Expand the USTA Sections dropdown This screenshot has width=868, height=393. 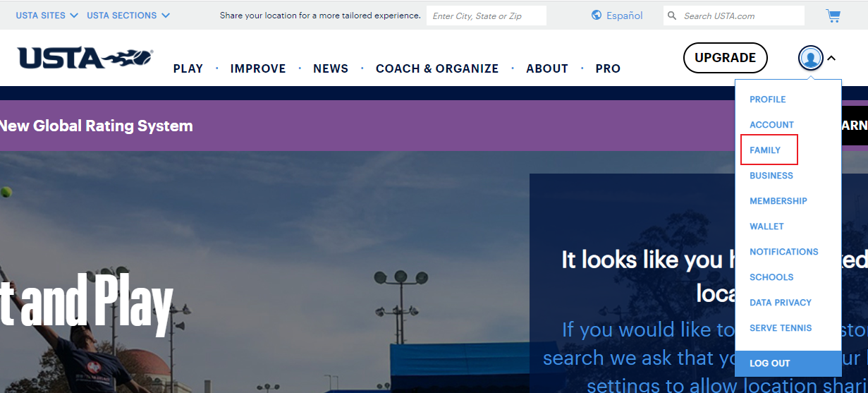coord(128,16)
